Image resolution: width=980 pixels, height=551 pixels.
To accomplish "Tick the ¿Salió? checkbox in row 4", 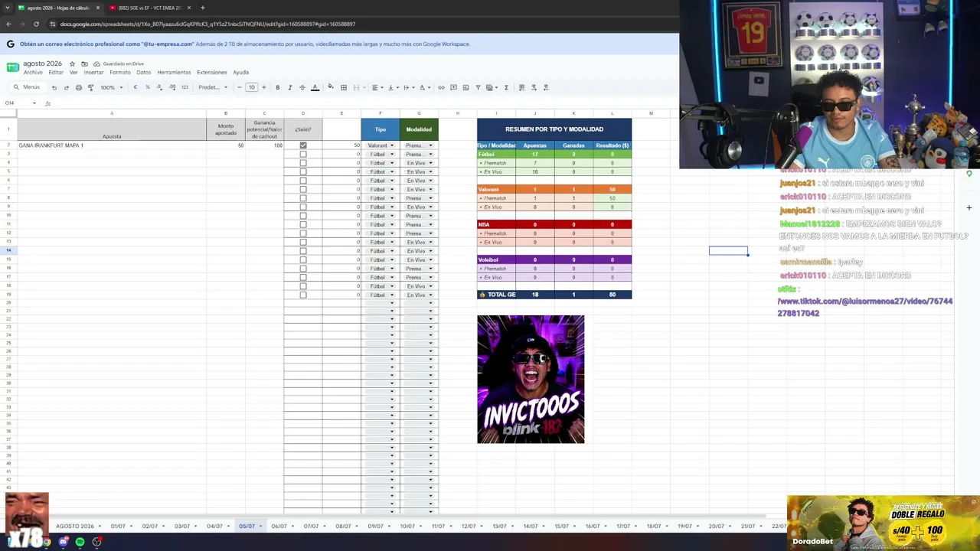I will pyautogui.click(x=303, y=163).
